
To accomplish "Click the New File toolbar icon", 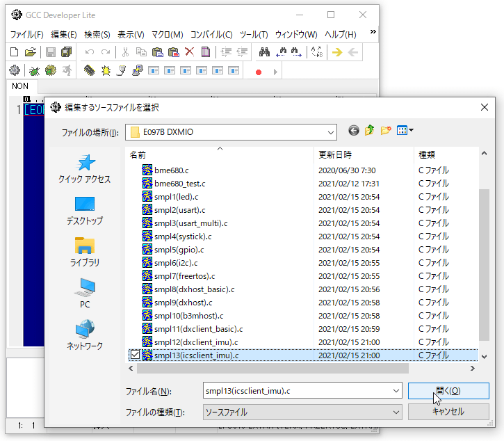I will [15, 52].
